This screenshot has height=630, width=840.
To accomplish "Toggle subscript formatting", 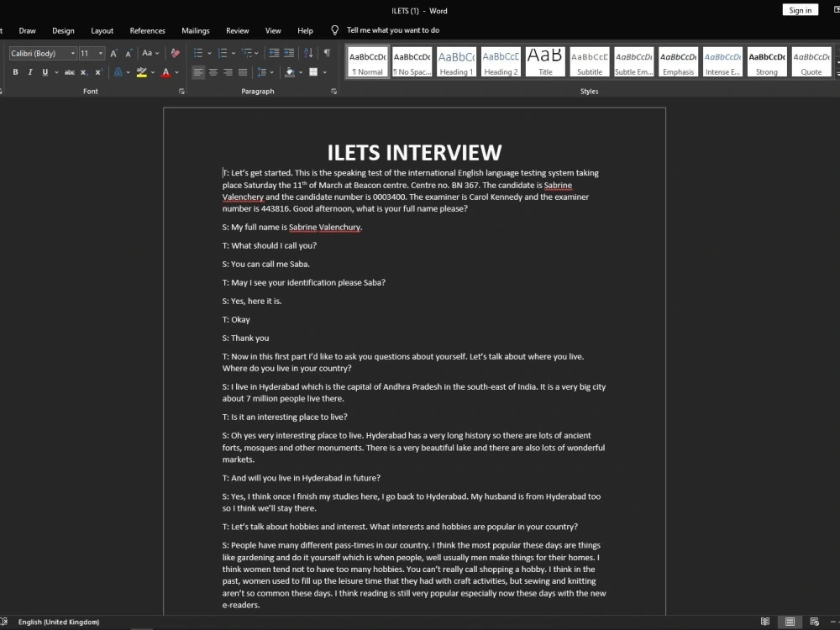I will pyautogui.click(x=83, y=72).
